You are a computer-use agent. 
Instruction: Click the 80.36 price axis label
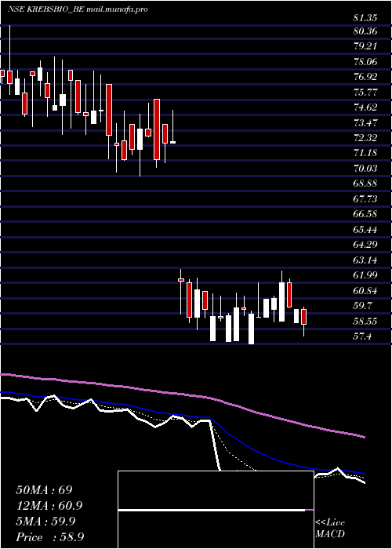pos(365,31)
